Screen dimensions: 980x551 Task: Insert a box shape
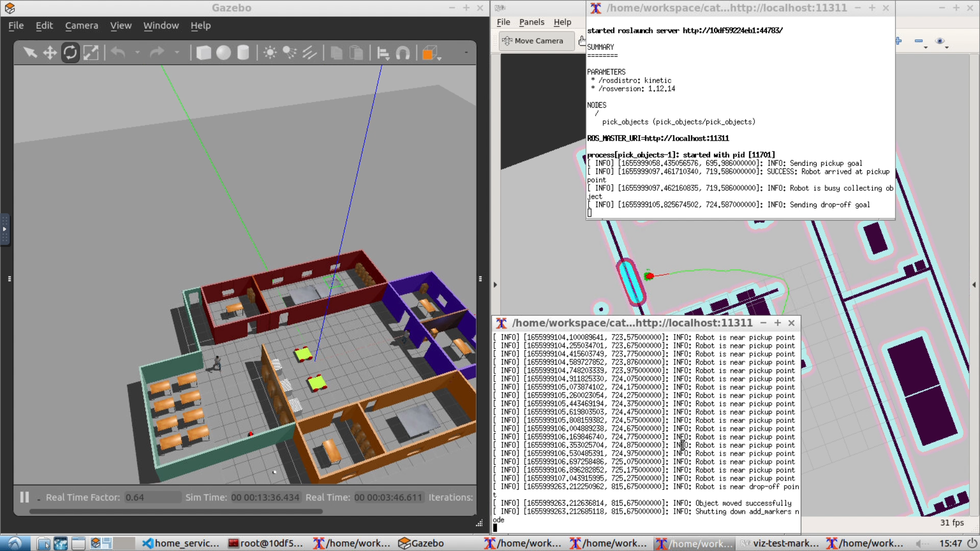[204, 53]
